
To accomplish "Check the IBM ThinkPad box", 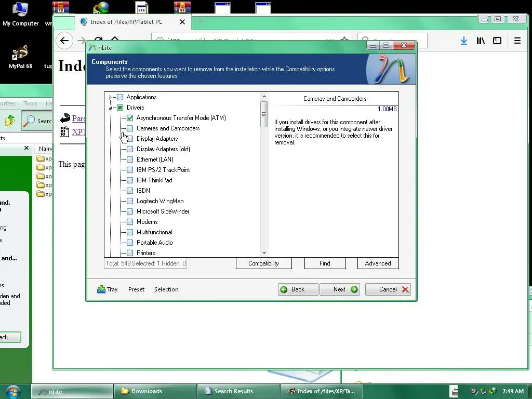I will [x=129, y=180].
